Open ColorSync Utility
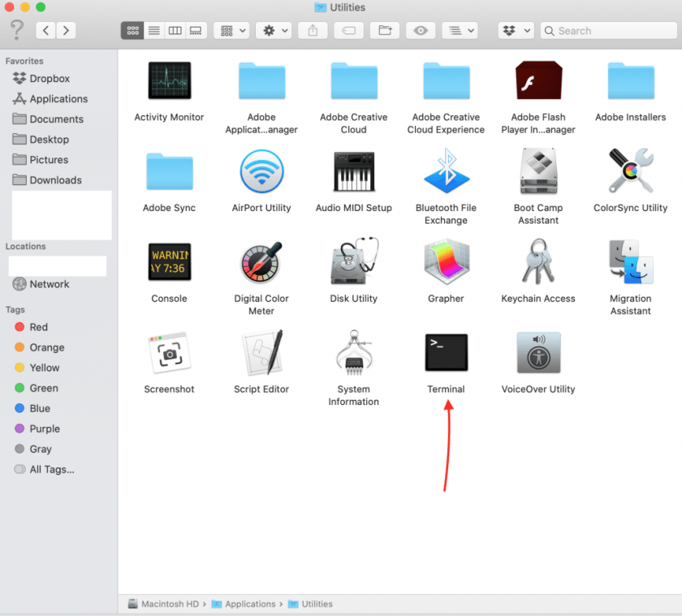The image size is (682, 616). click(631, 171)
